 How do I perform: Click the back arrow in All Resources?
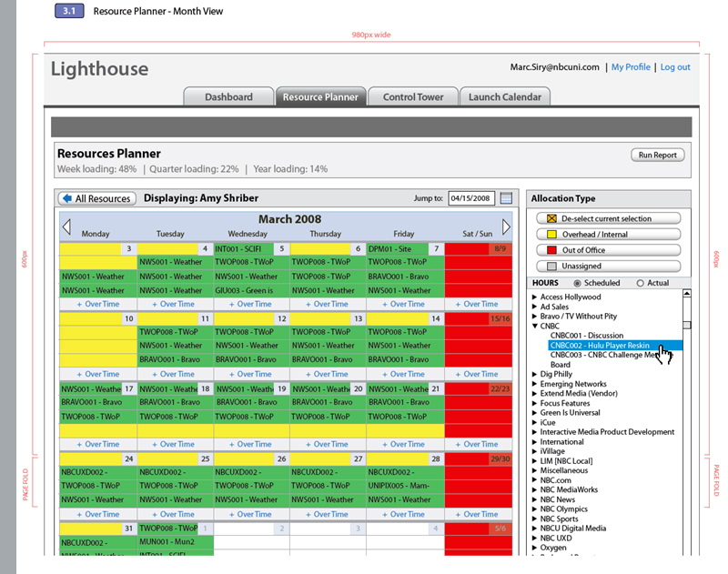point(66,198)
